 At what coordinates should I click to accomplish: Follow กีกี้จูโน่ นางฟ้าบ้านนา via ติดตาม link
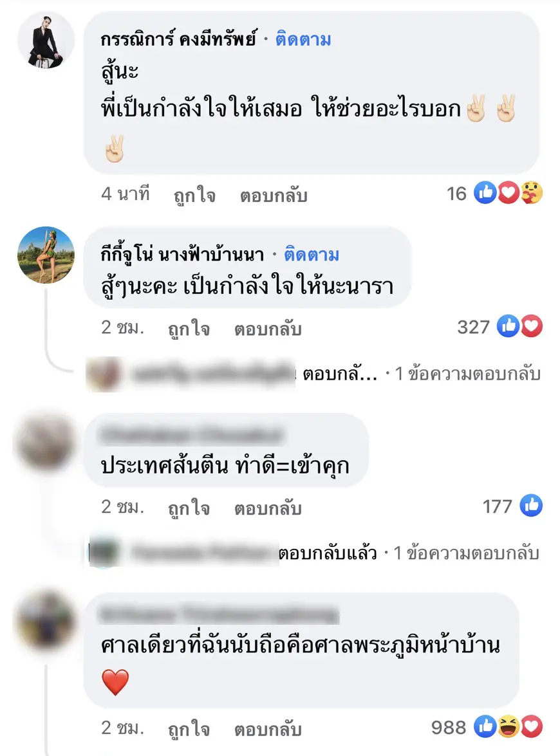312,254
